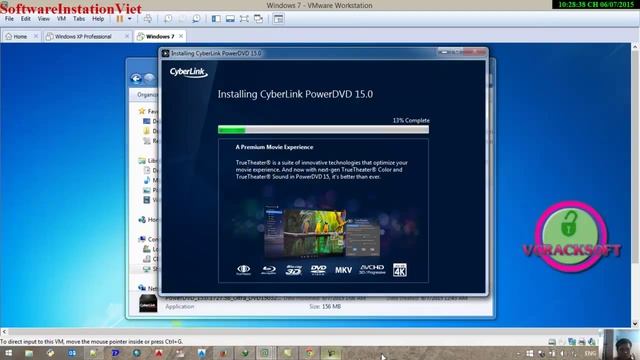Close the Home tab

pyautogui.click(x=36, y=36)
